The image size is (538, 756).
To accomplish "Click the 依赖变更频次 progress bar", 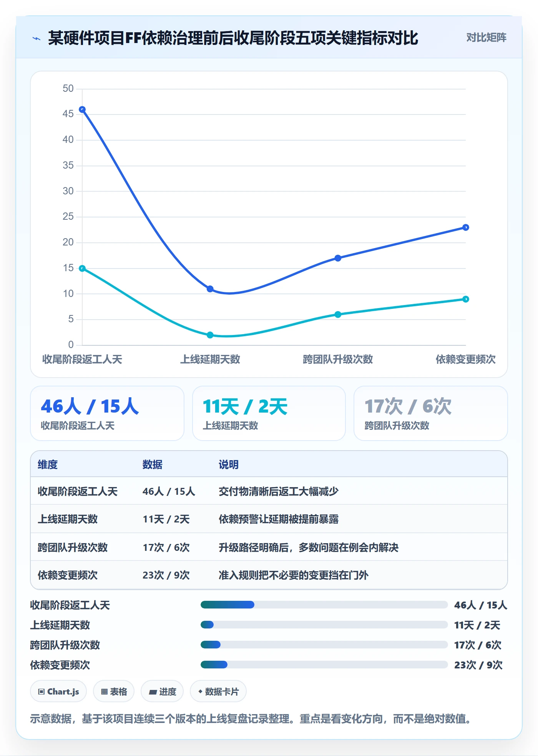I will click(324, 665).
